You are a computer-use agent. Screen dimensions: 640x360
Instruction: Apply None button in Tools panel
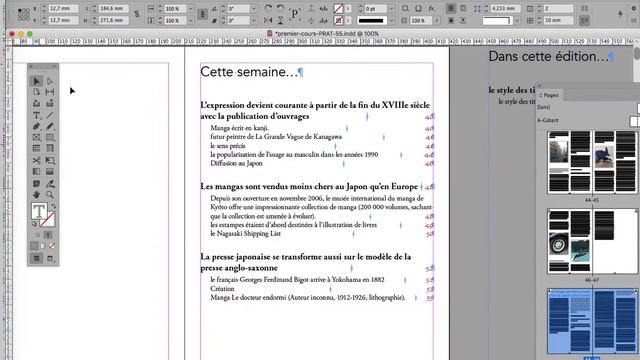(x=52, y=246)
